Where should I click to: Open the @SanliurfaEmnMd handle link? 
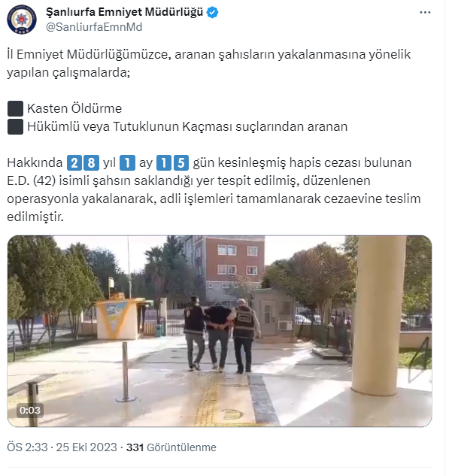[95, 27]
